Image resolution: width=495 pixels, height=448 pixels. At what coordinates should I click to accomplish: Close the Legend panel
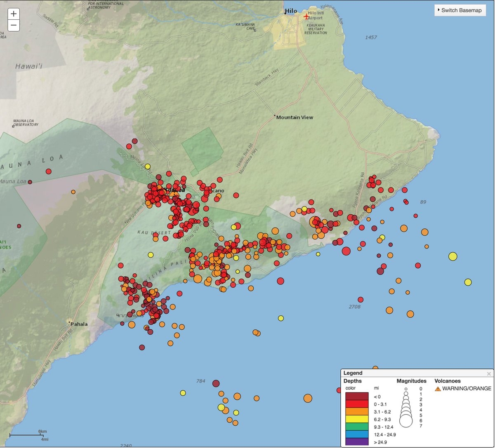click(489, 374)
